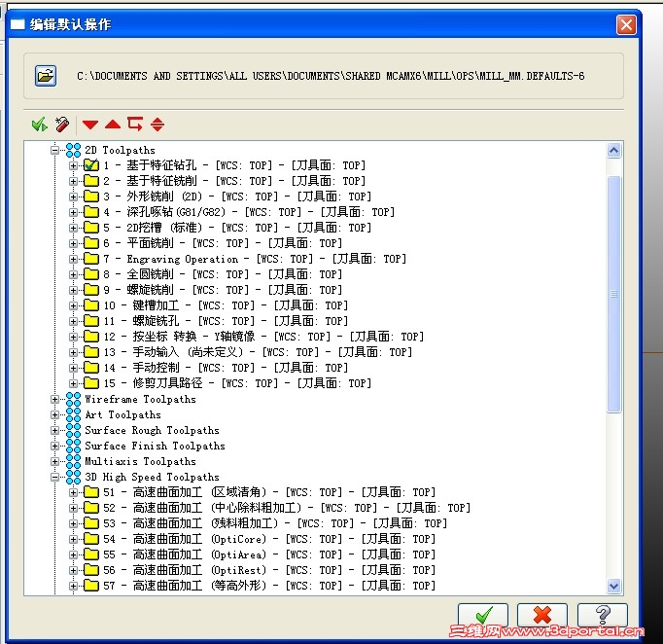Screen dimensions: 663x644
Task: Select the Wireframe Toolpaths group icon
Action: pos(73,399)
